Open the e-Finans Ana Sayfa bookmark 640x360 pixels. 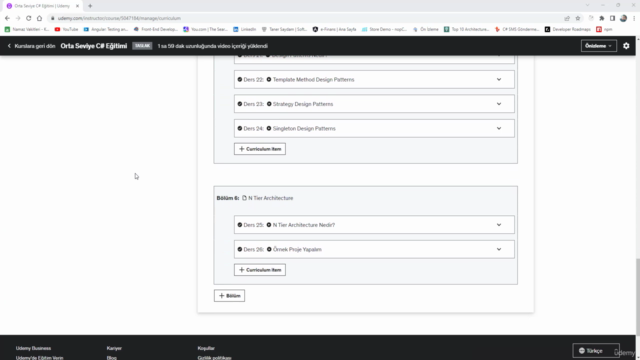pyautogui.click(x=334, y=29)
